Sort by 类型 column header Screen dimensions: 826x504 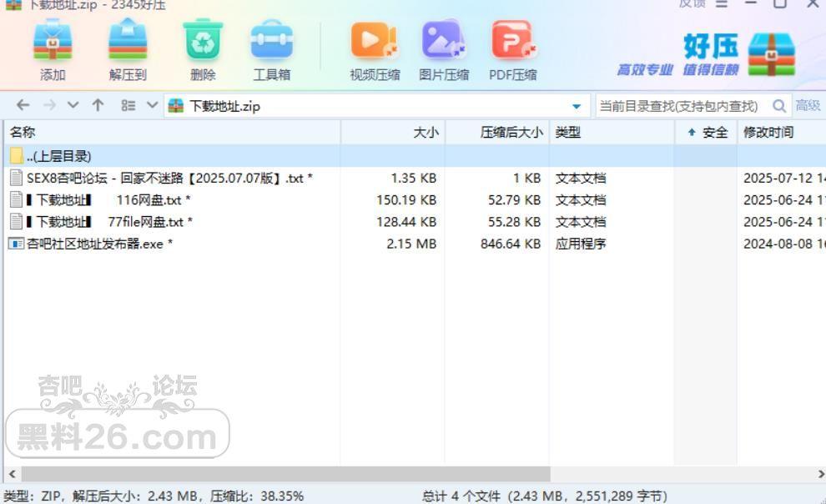(x=612, y=132)
